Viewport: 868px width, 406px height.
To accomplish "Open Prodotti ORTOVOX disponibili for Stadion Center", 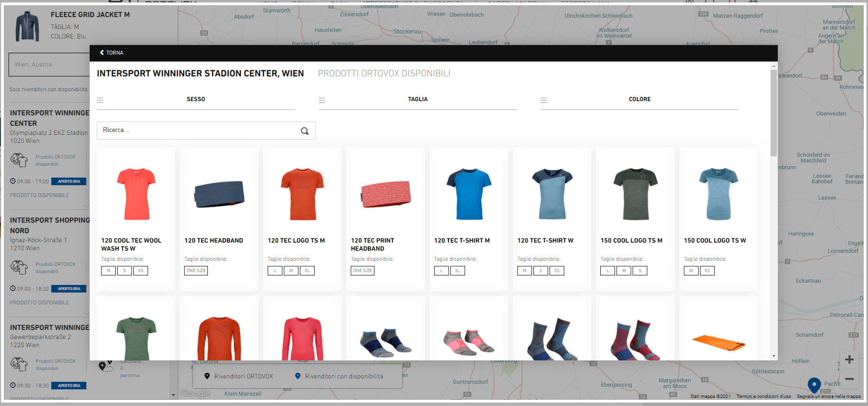I will (x=56, y=161).
